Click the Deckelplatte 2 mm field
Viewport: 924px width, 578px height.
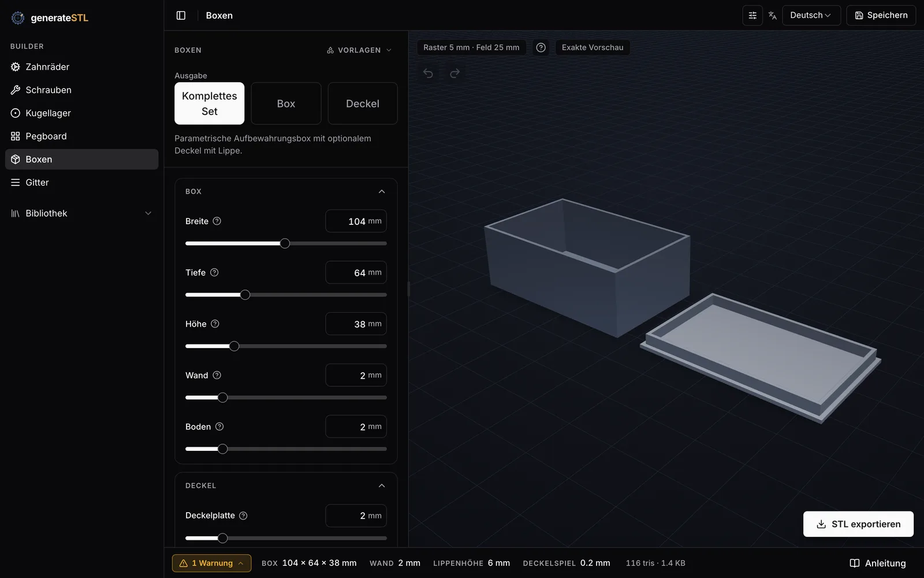click(x=356, y=516)
